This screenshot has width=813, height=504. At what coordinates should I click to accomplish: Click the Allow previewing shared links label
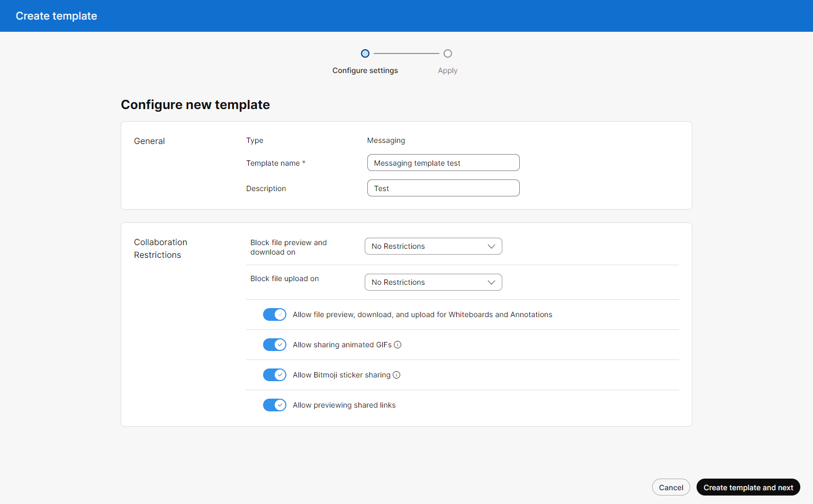[344, 405]
